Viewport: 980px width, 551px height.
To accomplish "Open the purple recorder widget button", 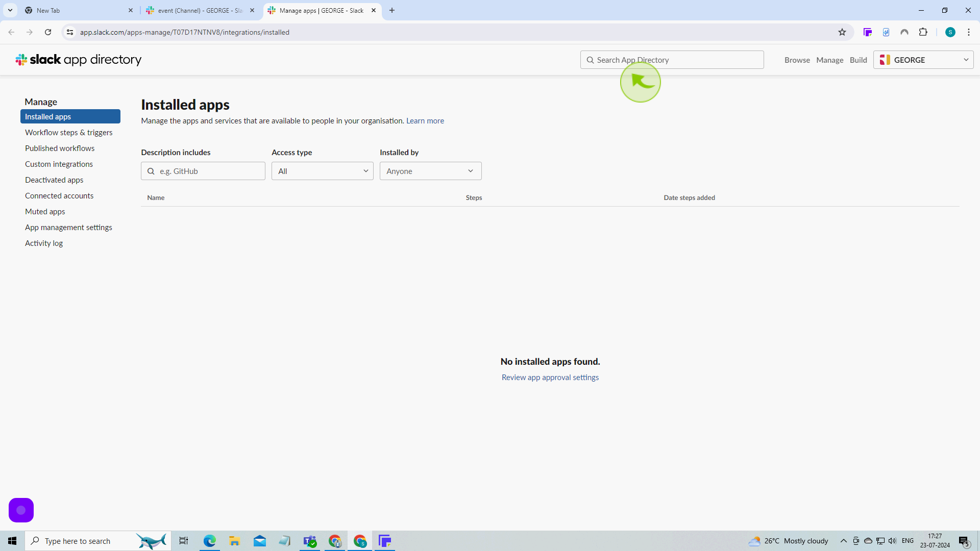I will click(x=21, y=510).
